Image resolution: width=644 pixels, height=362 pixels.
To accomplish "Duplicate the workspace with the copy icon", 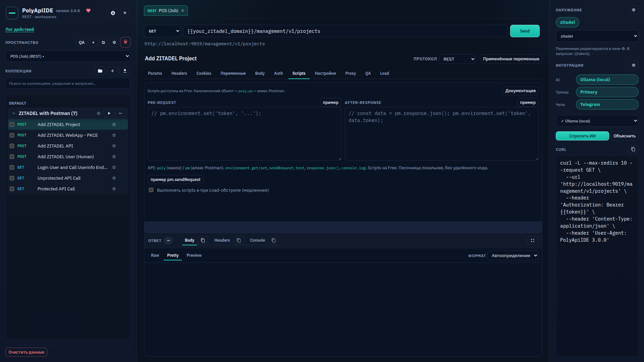I will click(103, 43).
